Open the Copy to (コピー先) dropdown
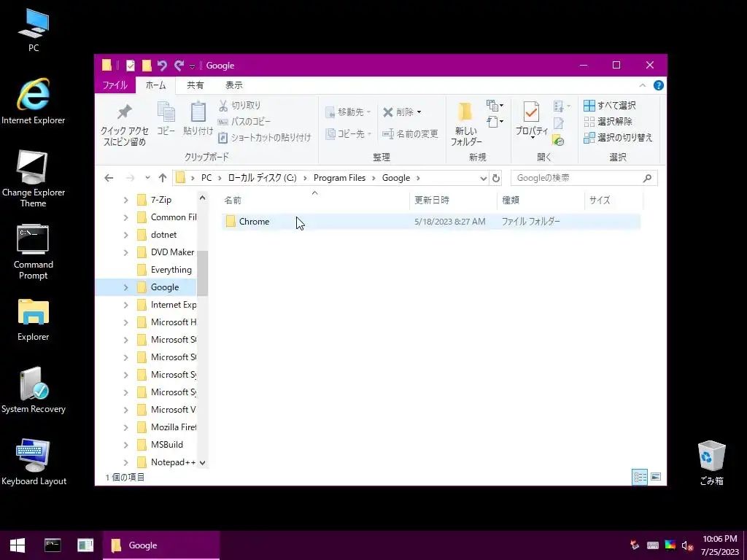Viewport: 747px width, 560px height. point(348,134)
